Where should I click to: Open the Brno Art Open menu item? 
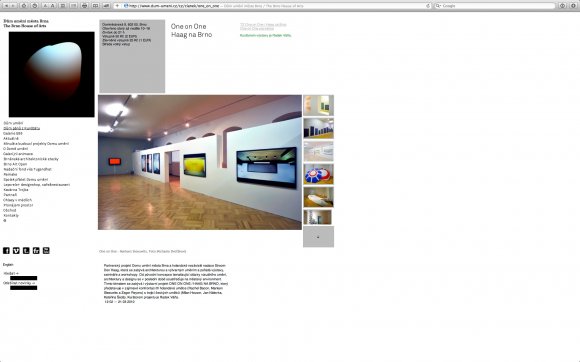click(x=15, y=164)
